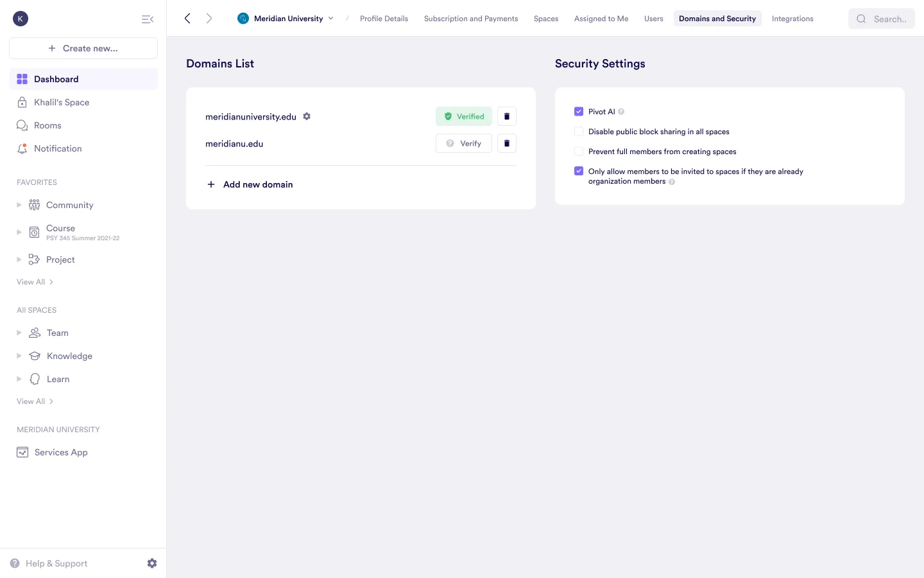Click Verify for meridianu.edu

coord(464,143)
